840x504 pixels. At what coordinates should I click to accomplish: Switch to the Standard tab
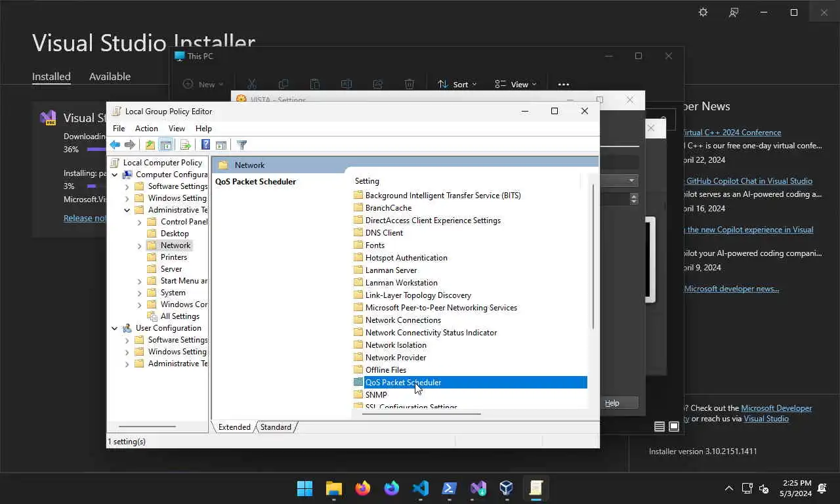[276, 427]
